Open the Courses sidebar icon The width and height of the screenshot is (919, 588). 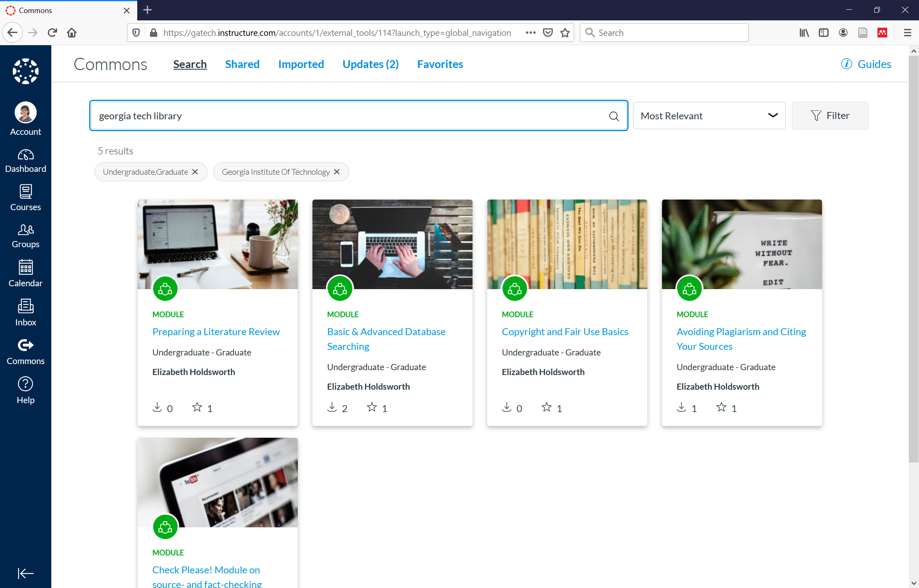(25, 198)
